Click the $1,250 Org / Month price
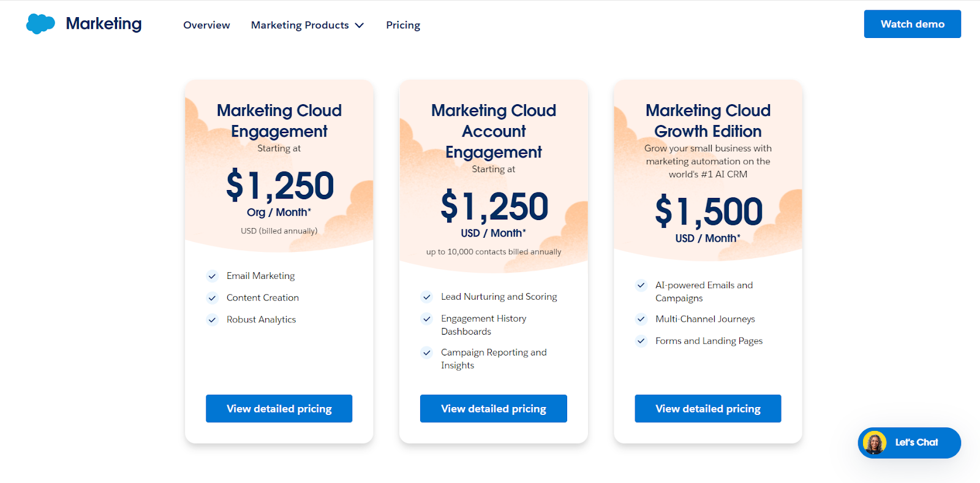 pos(280,186)
